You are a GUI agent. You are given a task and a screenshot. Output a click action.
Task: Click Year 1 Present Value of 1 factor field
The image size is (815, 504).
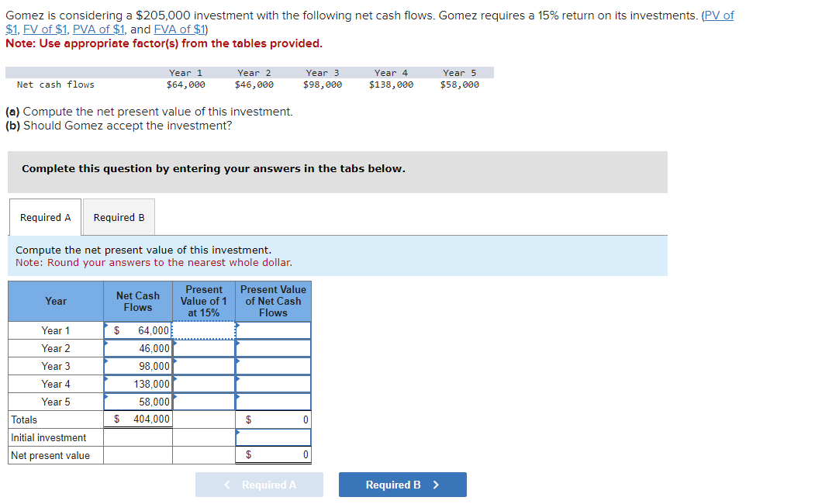tap(204, 330)
